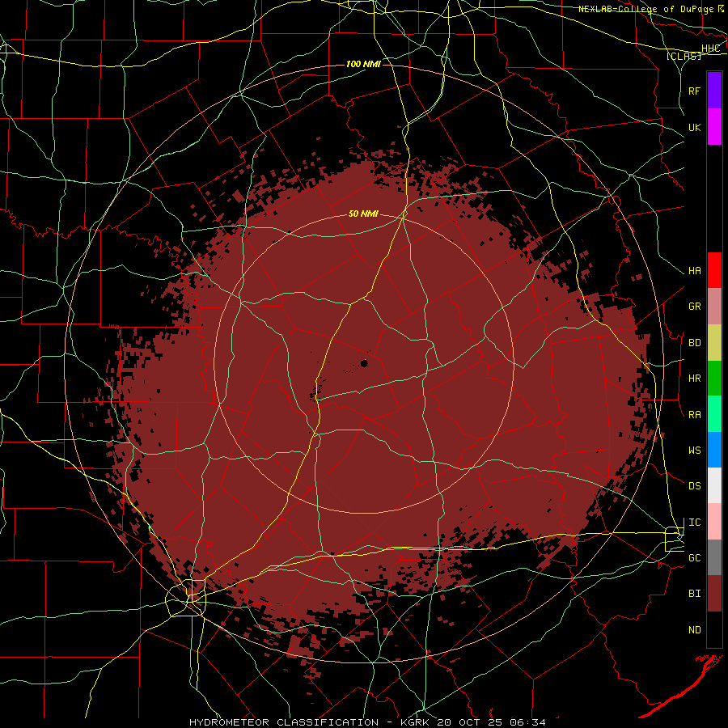Click the BI legend label
Screen dimensions: 728x728
(695, 594)
